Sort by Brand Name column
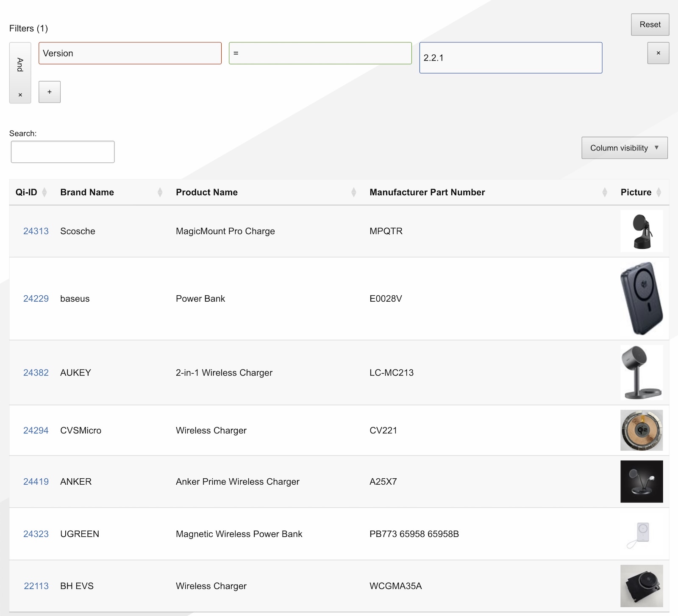 point(87,192)
